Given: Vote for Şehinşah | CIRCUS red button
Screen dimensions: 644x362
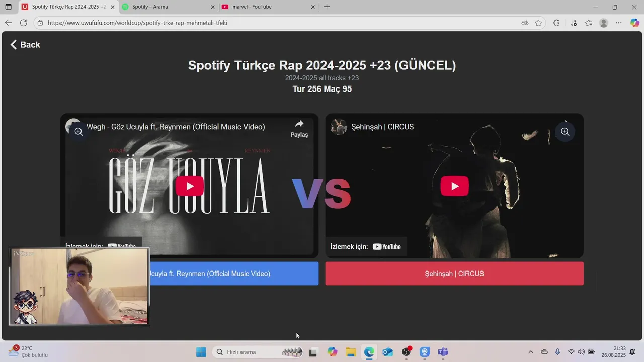Looking at the screenshot, I should click(x=454, y=274).
